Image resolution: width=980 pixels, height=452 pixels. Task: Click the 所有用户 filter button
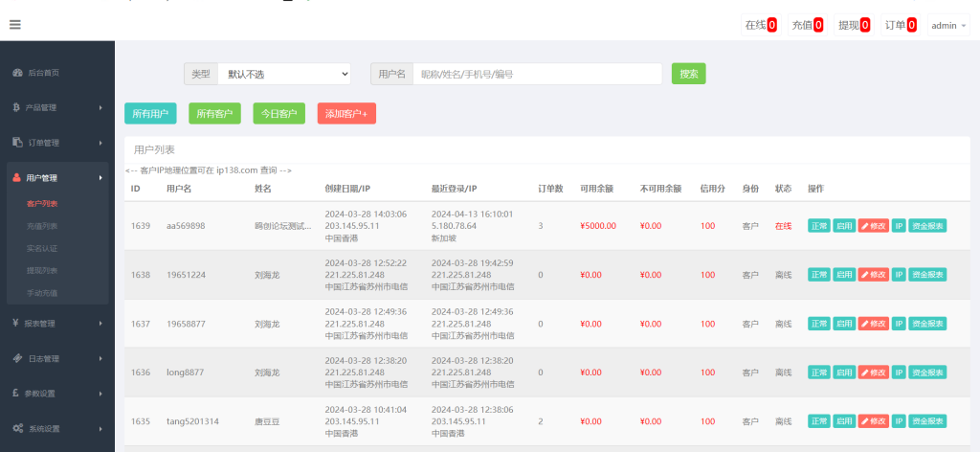[150, 113]
